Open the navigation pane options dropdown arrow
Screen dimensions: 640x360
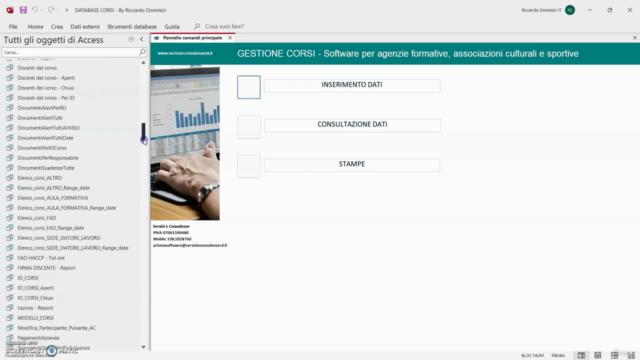[131, 39]
